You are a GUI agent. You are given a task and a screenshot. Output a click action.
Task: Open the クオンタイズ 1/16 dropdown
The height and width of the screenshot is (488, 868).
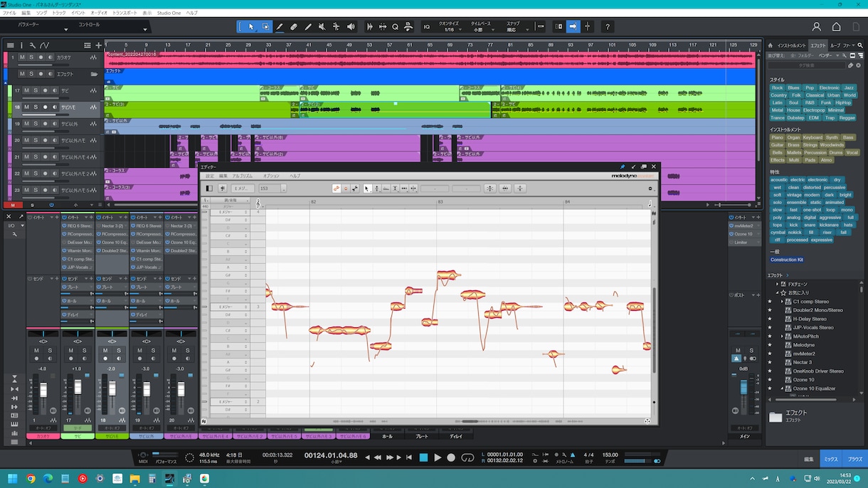tap(450, 27)
